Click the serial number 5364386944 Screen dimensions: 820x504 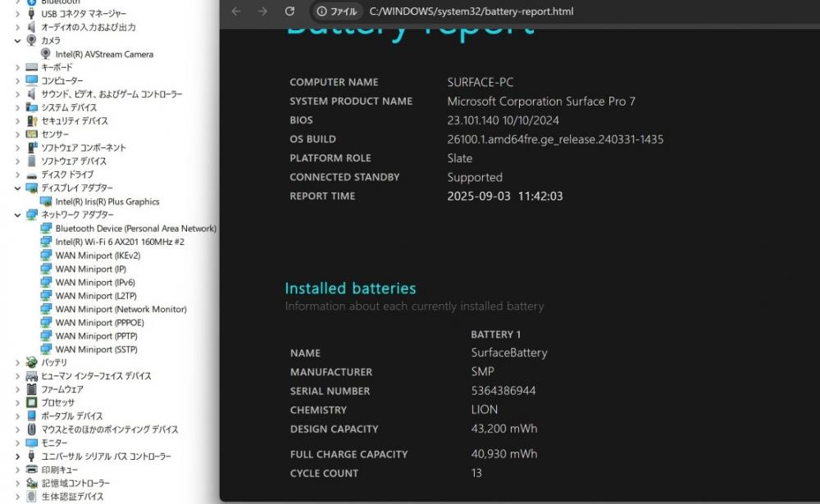(x=503, y=391)
